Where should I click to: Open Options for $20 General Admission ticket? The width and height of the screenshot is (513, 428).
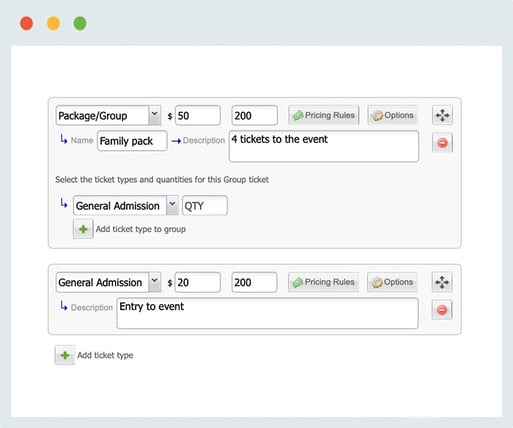click(x=392, y=282)
